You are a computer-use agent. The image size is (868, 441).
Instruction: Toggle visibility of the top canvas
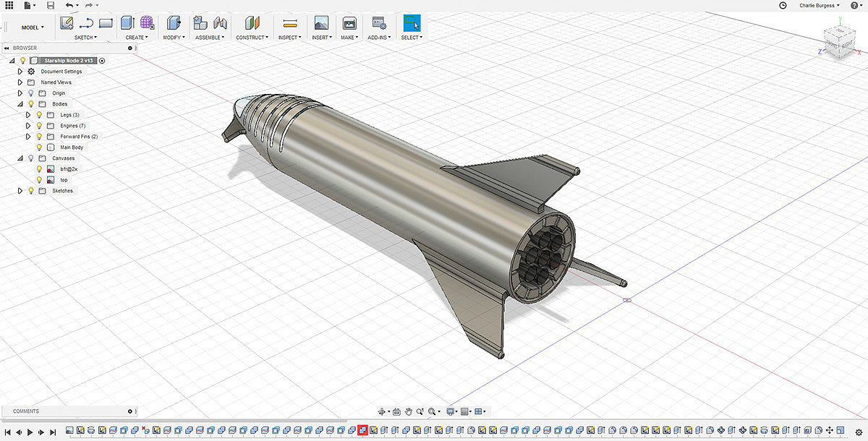click(x=40, y=180)
